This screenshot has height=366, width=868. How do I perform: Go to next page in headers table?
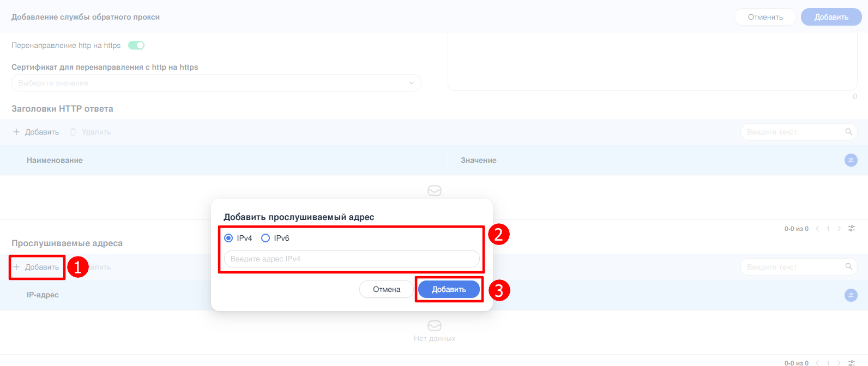[x=839, y=229]
